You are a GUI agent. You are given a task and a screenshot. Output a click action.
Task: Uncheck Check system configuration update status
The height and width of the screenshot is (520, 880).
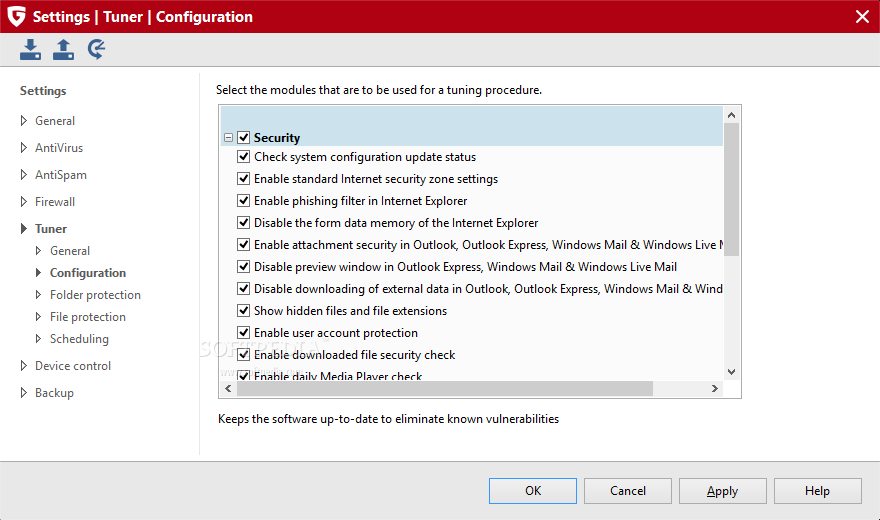point(244,157)
